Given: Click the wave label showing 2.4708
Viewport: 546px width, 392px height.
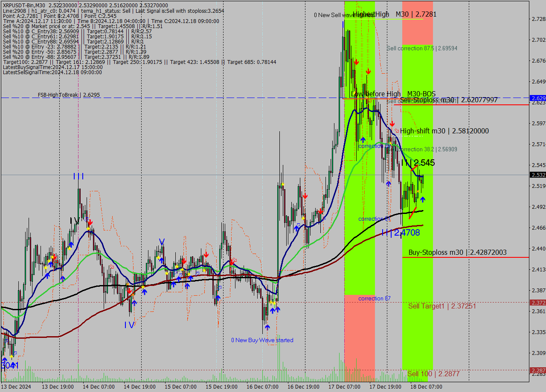Looking at the screenshot, I should tap(401, 232).
